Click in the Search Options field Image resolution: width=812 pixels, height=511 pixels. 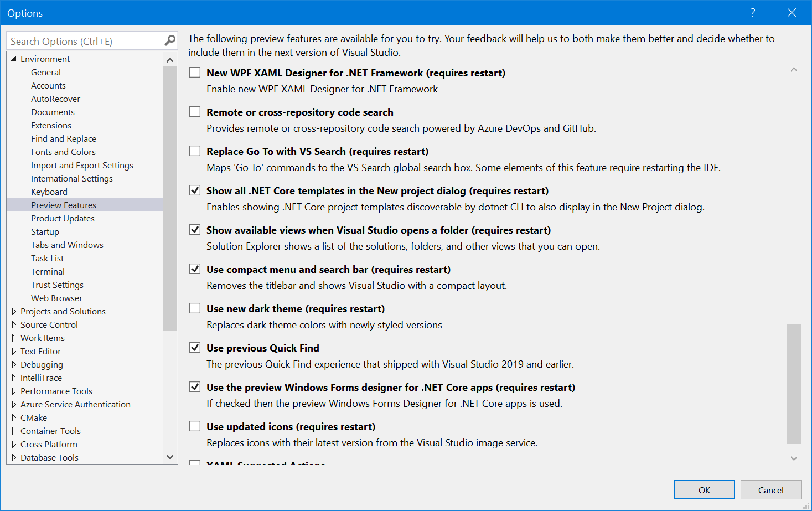(86, 41)
